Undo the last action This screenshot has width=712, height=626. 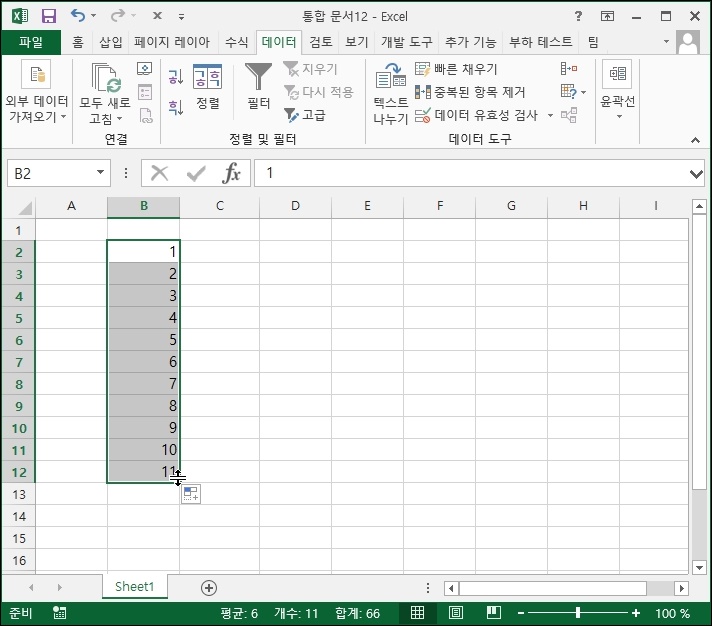point(78,16)
